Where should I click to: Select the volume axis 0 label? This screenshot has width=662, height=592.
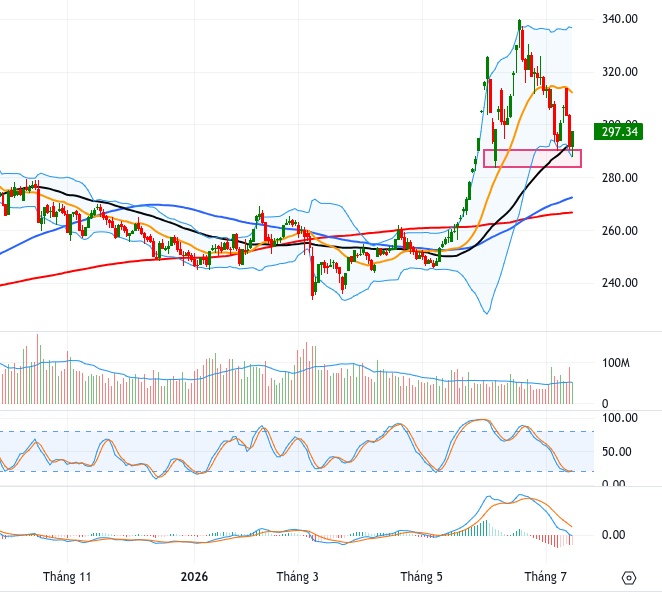pyautogui.click(x=605, y=404)
